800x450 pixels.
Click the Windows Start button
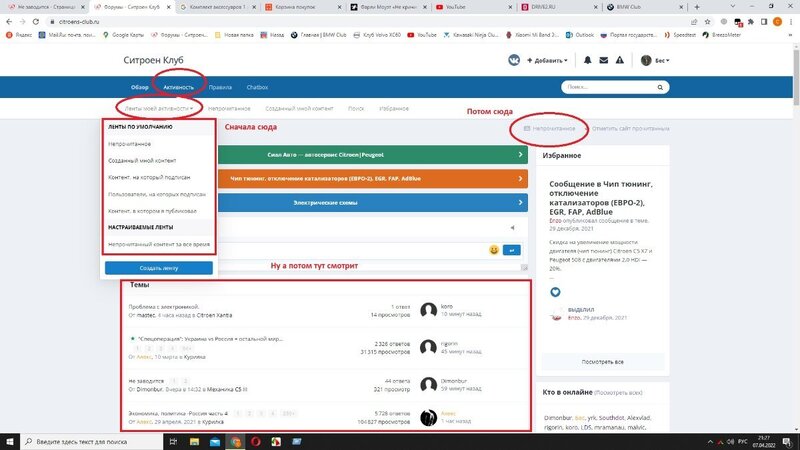9,440
